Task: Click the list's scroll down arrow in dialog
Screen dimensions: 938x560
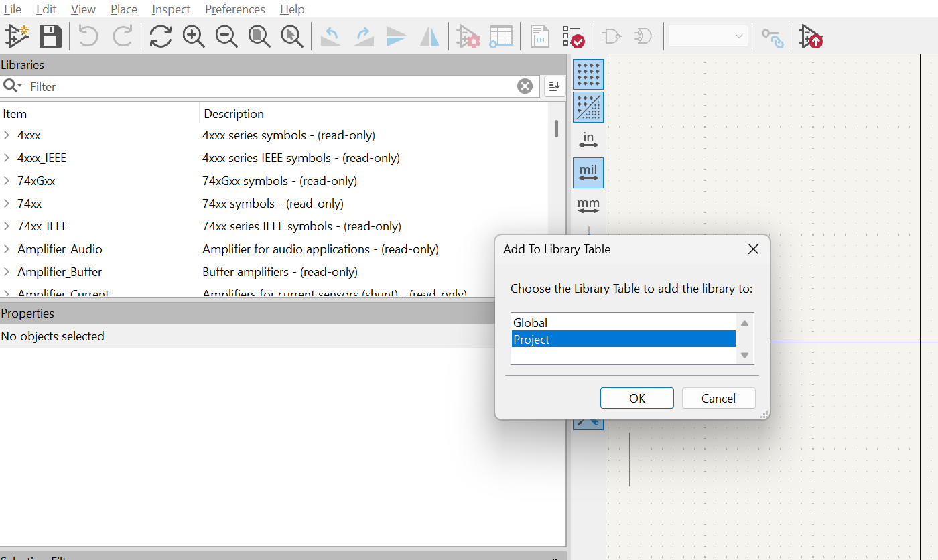Action: (x=744, y=356)
